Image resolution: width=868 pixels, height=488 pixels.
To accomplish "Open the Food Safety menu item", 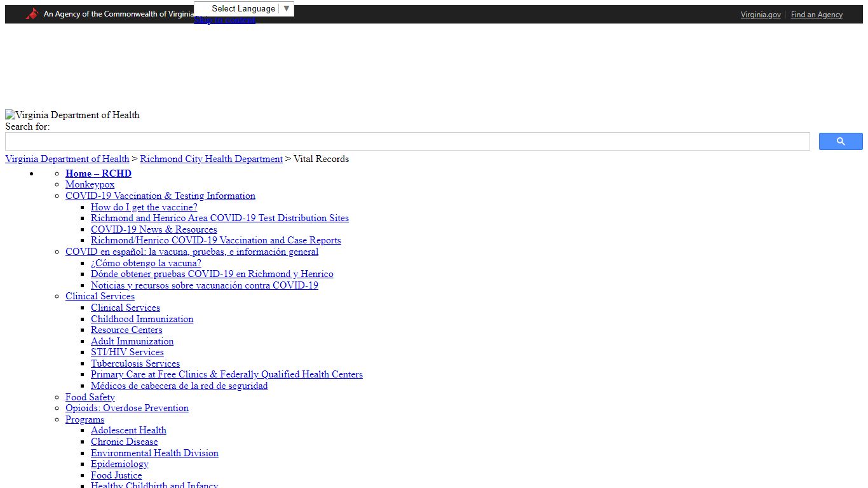I will pyautogui.click(x=90, y=397).
